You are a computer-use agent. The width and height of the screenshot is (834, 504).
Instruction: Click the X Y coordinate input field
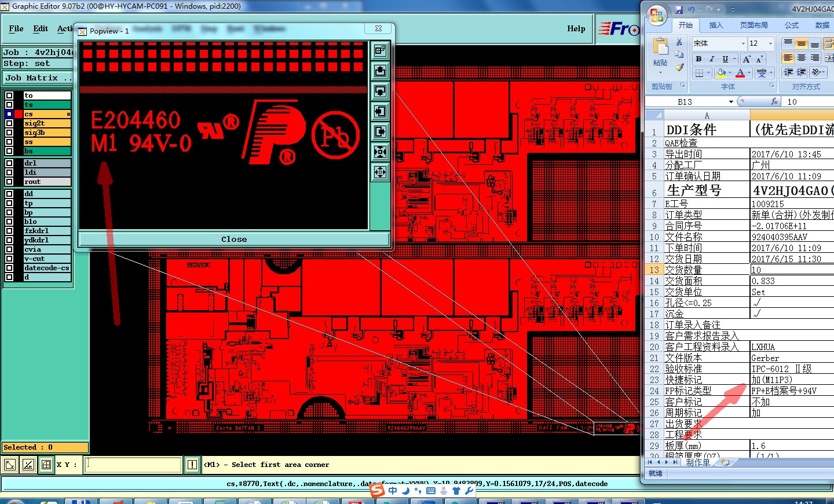[x=133, y=465]
